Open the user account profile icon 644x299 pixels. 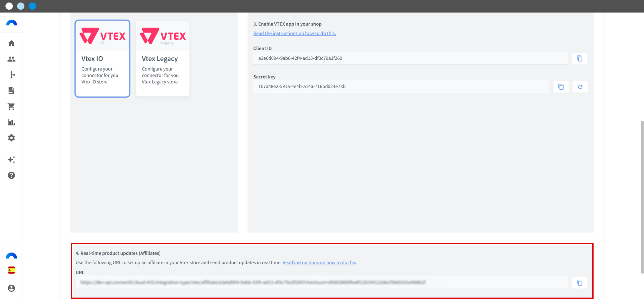pyautogui.click(x=11, y=288)
